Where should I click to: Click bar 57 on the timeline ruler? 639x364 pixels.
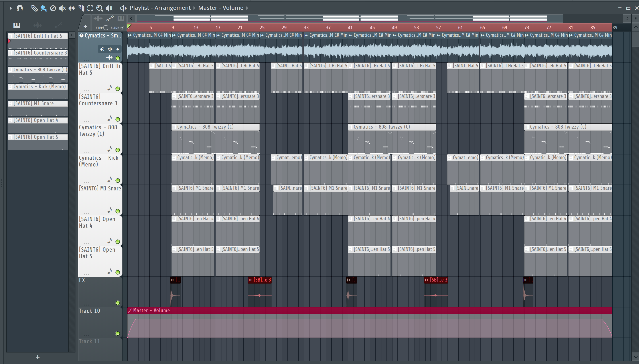click(x=438, y=27)
